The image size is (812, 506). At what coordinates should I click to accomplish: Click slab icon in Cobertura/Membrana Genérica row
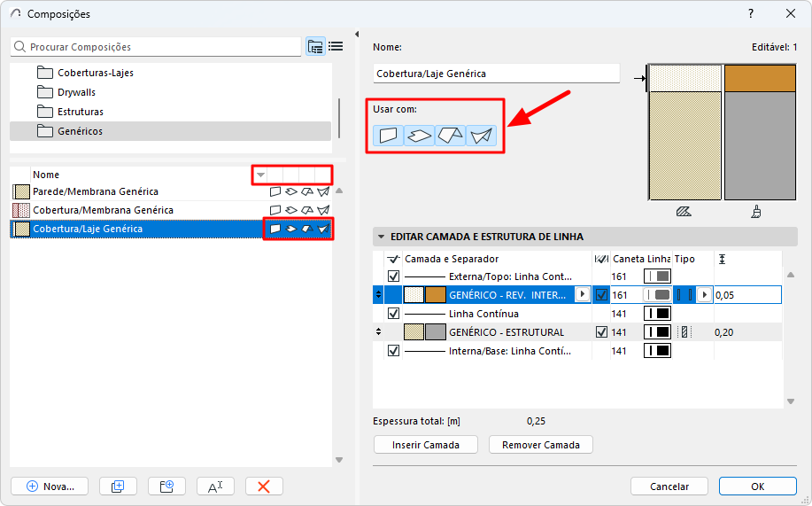click(x=291, y=210)
